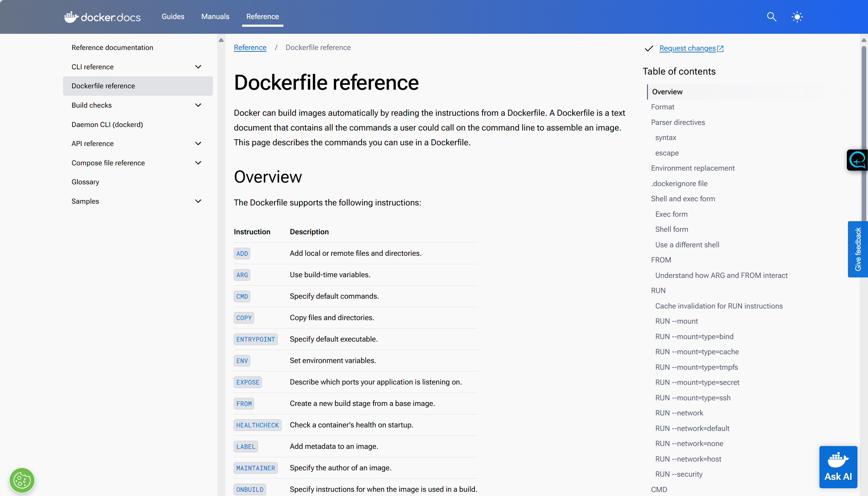
Task: Click the checkmark icon next to Request changes
Action: pos(649,49)
